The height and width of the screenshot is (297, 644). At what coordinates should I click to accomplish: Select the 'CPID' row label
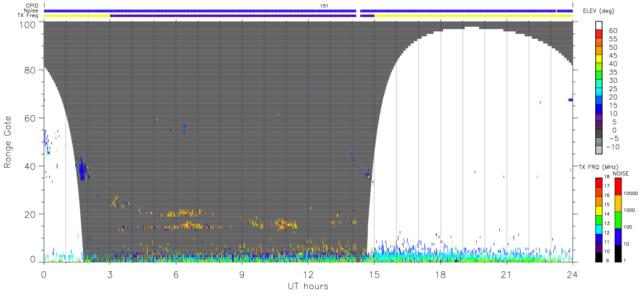33,6
